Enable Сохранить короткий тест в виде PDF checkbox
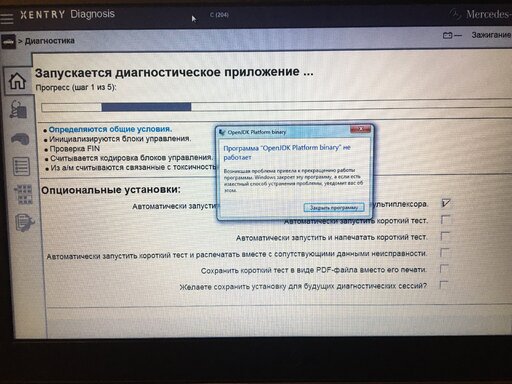This screenshot has height=384, width=512. click(x=444, y=269)
